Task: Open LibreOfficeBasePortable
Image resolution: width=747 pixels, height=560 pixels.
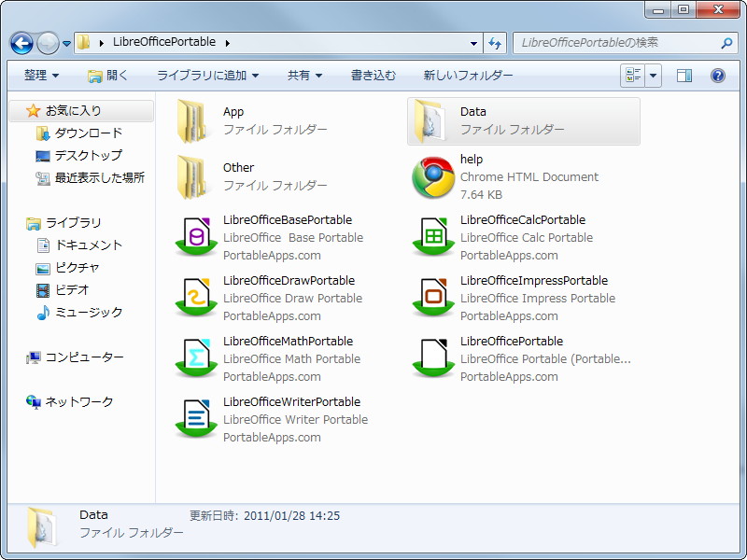Action: [x=196, y=234]
